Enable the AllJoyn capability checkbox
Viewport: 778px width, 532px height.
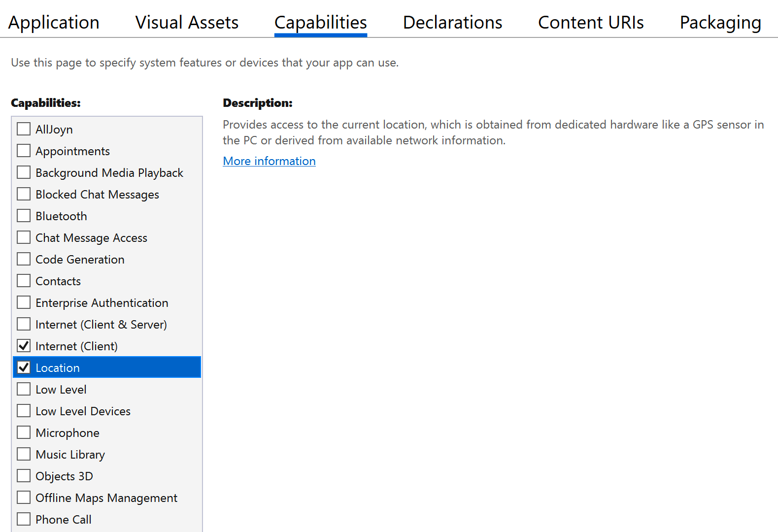click(x=24, y=129)
